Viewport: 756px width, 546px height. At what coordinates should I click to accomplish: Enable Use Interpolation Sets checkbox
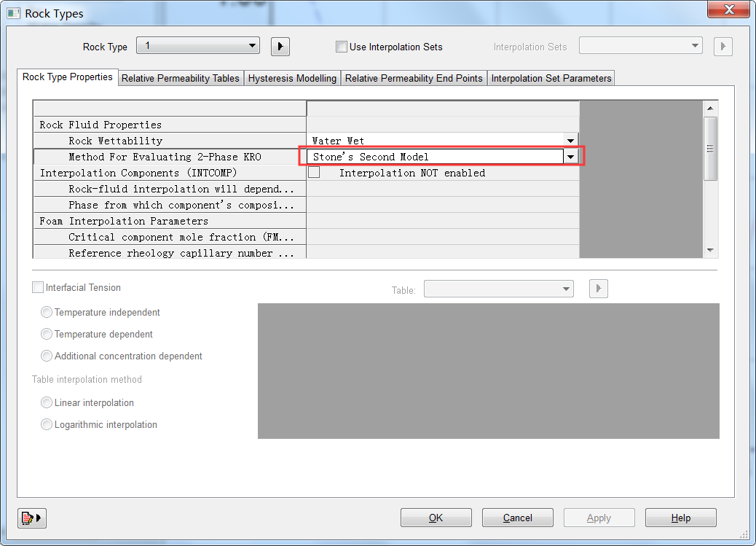tap(342, 47)
